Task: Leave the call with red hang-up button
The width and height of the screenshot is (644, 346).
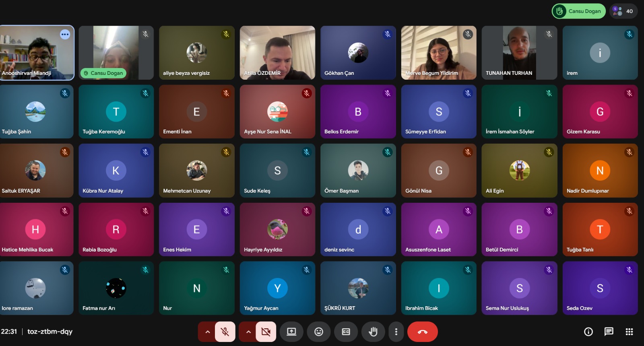Action: (422, 332)
